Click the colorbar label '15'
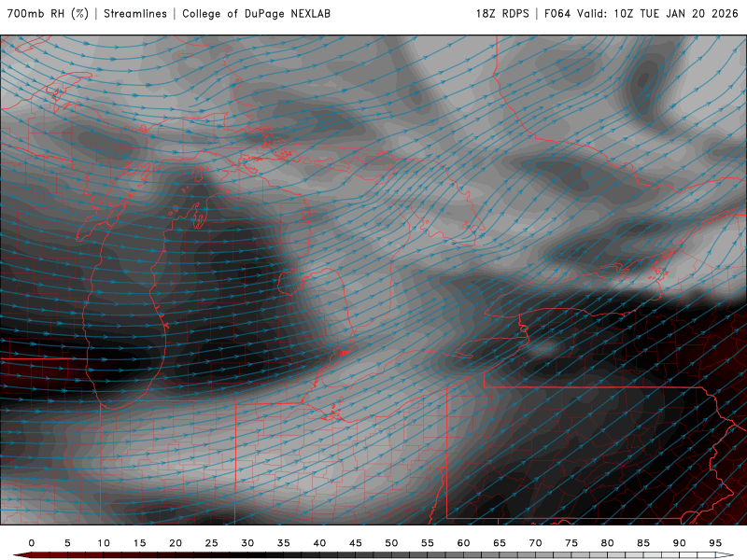Image resolution: width=747 pixels, height=560 pixels. pos(139,543)
